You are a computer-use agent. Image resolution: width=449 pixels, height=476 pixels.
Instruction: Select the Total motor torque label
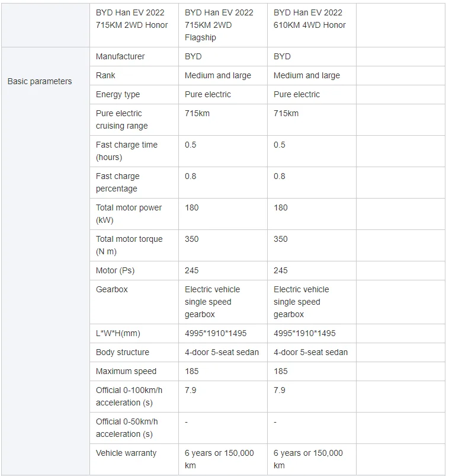pyautogui.click(x=129, y=245)
